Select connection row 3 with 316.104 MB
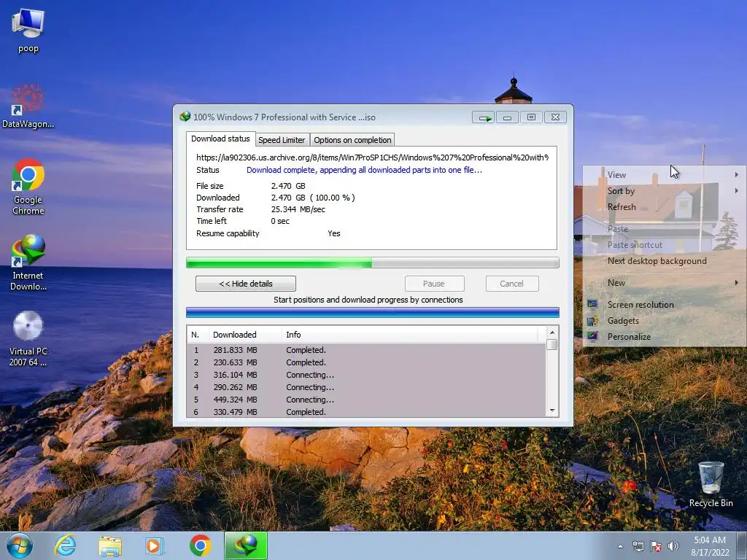Screen dimensions: 747x560 (366, 375)
